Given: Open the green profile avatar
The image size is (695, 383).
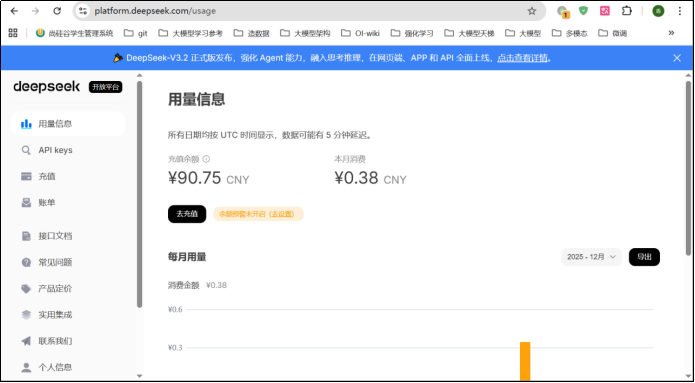Looking at the screenshot, I should click(658, 11).
